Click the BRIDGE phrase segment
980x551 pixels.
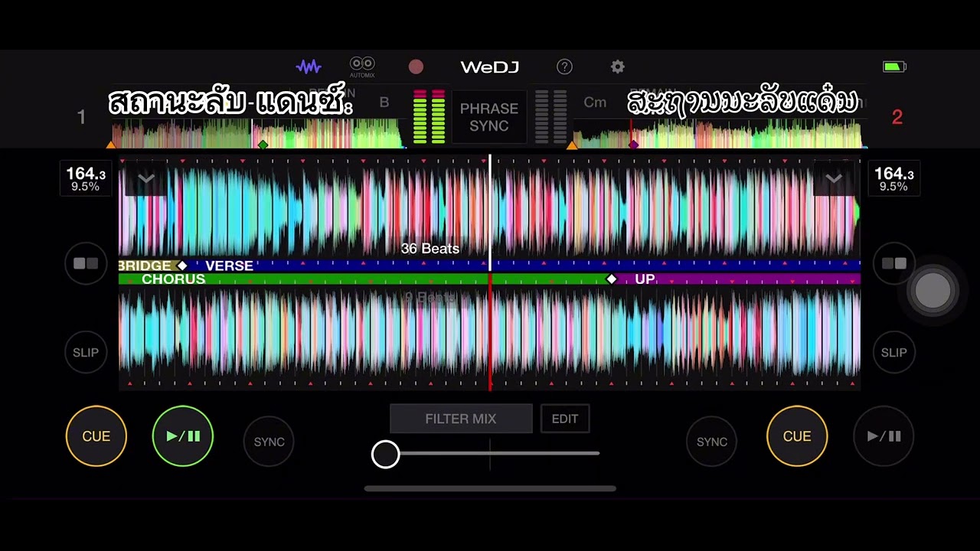(x=145, y=266)
